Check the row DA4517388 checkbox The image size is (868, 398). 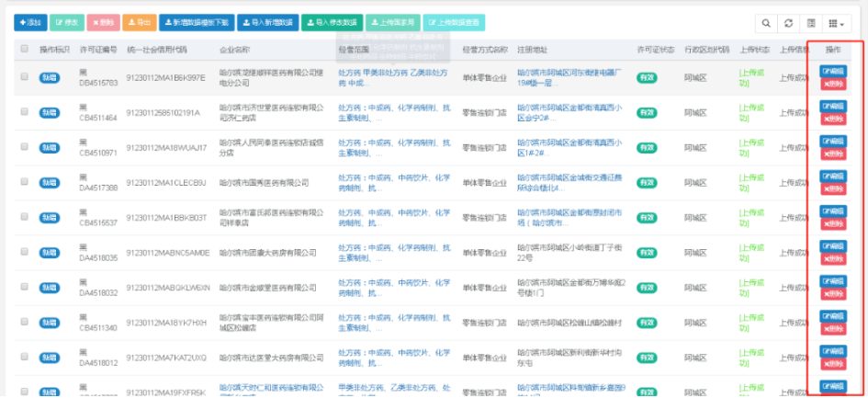(25, 182)
